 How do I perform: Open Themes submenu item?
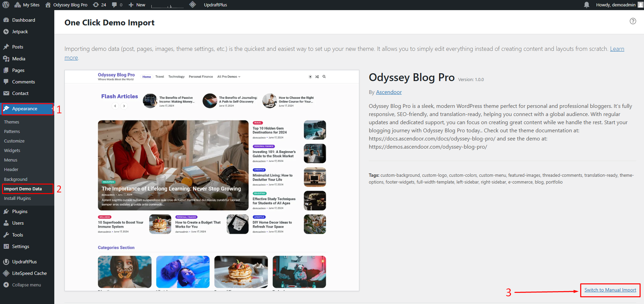[12, 122]
